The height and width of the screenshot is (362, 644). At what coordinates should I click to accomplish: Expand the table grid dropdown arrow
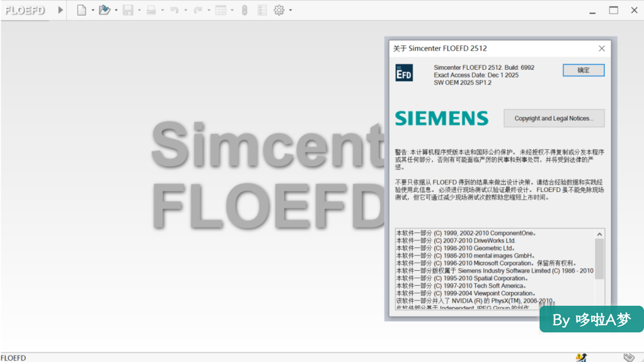click(x=232, y=10)
